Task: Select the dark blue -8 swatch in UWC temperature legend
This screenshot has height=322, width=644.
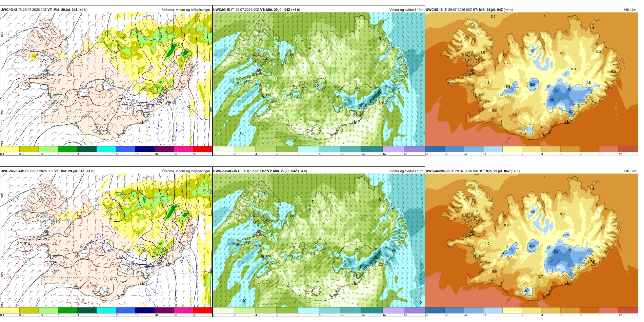Action: (x=435, y=149)
